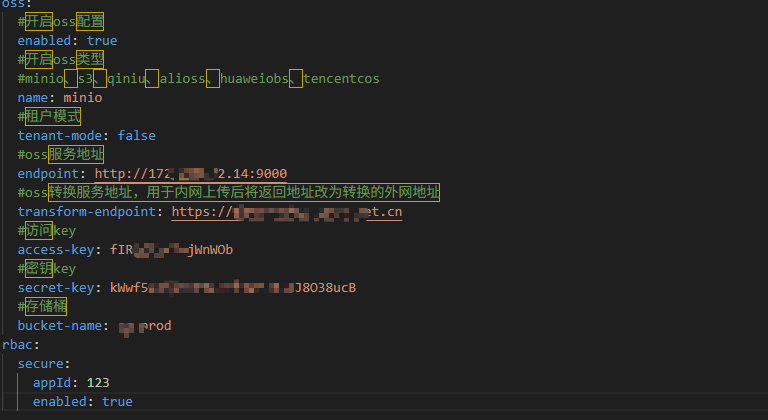The width and height of the screenshot is (768, 420).
Task: Click the '#访问key' comment
Action: click(x=47, y=231)
